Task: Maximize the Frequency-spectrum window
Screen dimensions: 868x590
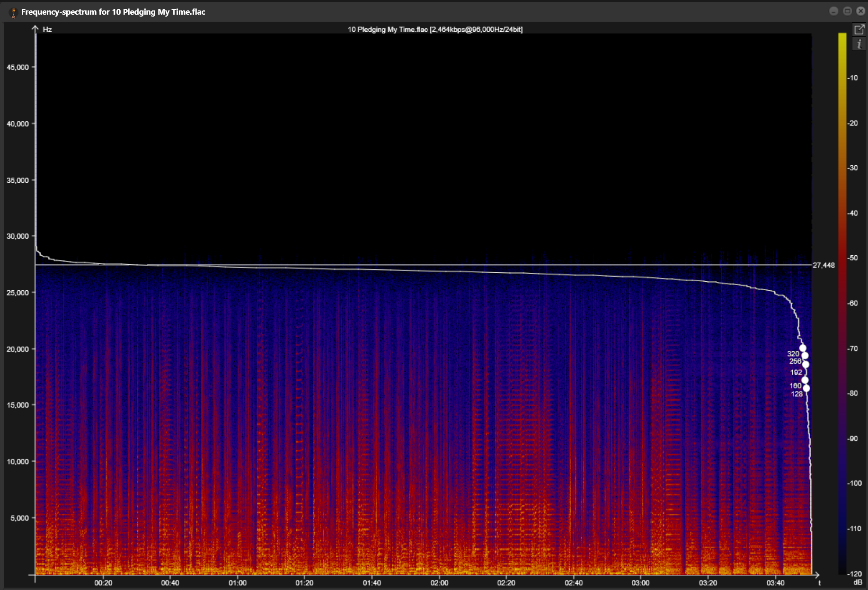Action: (x=847, y=11)
